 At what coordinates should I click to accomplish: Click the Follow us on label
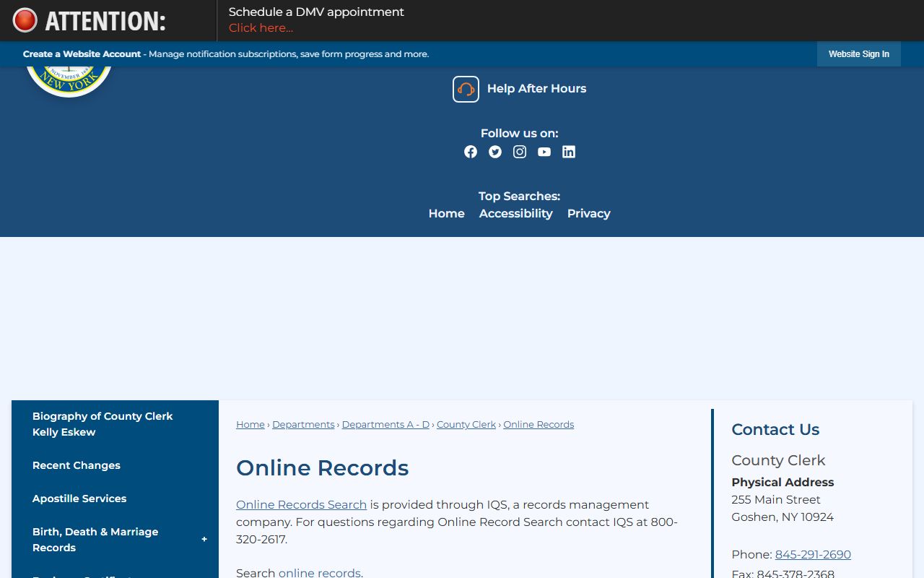click(x=520, y=134)
